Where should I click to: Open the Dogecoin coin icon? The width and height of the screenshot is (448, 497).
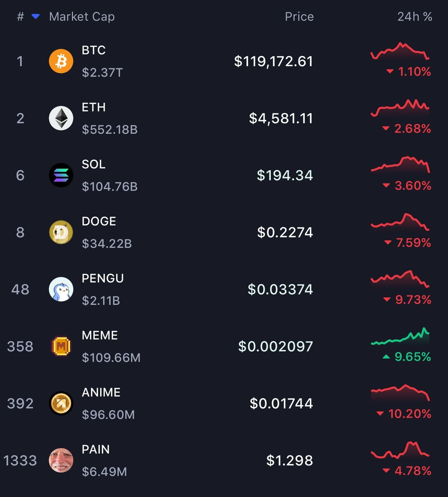pos(61,232)
